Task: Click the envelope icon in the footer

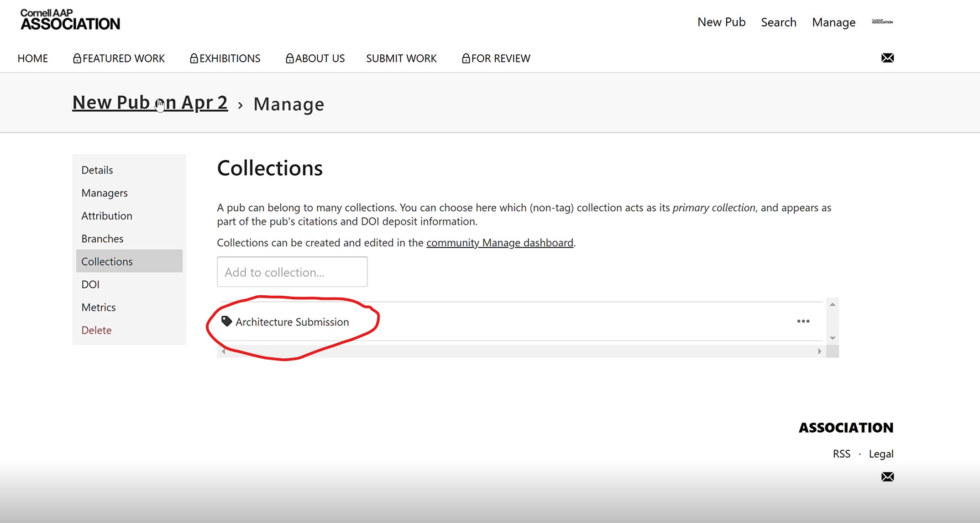Action: coord(887,477)
